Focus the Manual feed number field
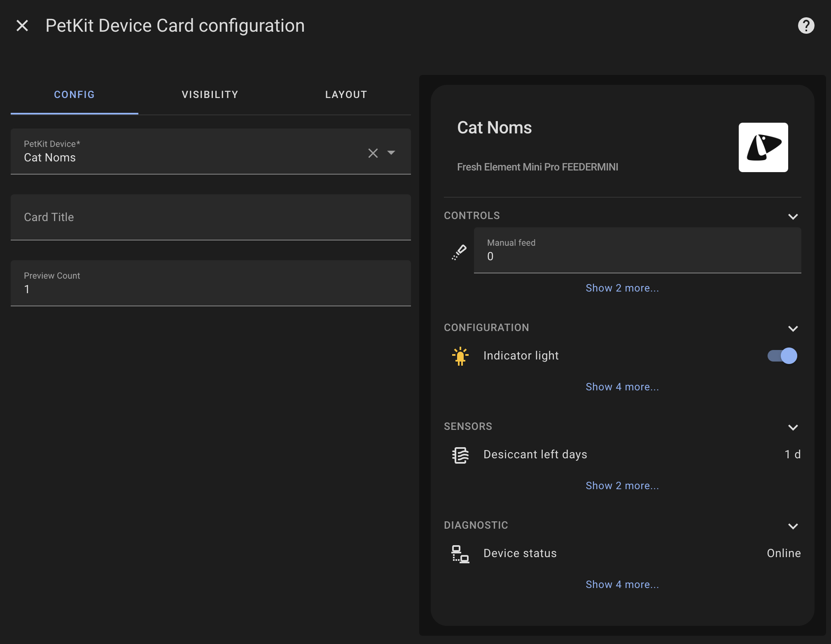831x644 pixels. pos(637,251)
